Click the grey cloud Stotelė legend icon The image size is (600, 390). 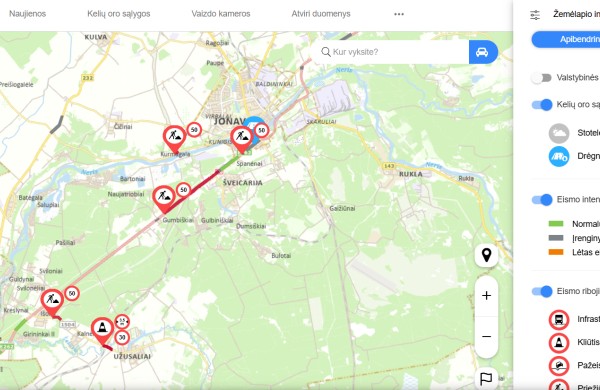click(559, 133)
